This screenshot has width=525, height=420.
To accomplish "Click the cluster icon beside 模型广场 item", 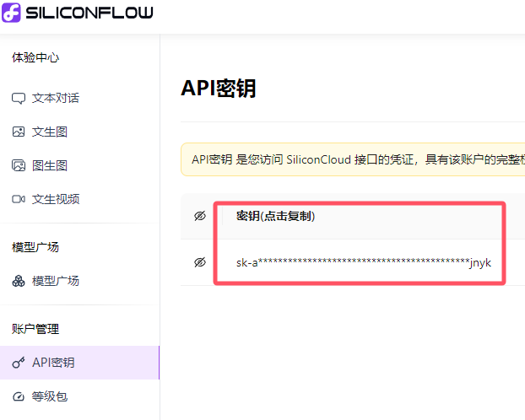I will coord(19,281).
